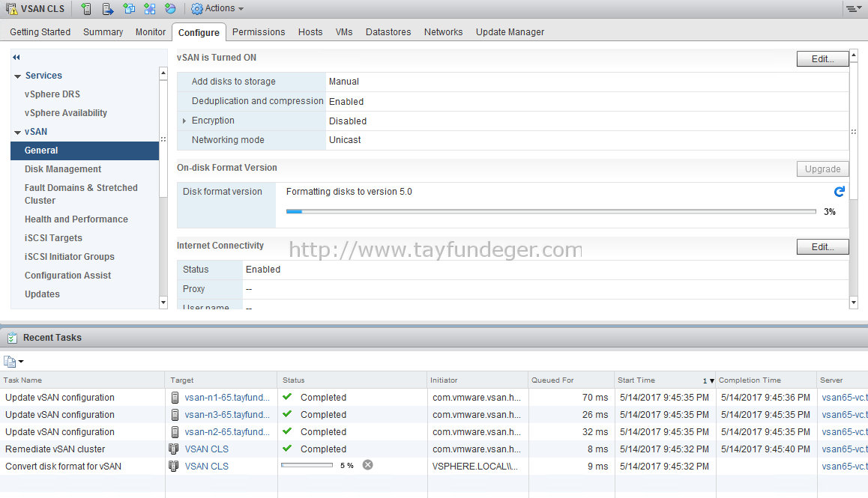Sort by Status column header
This screenshot has width=868, height=498.
coord(352,380)
